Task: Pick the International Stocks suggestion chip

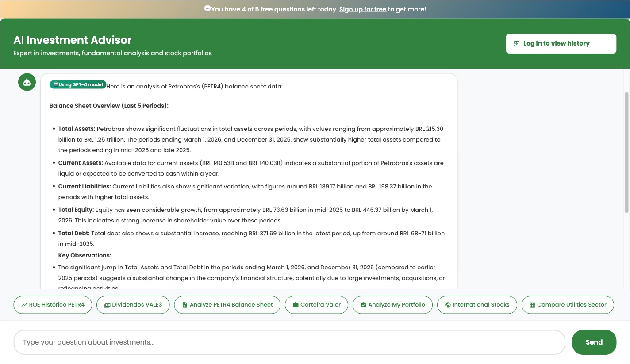Action: pos(477,305)
